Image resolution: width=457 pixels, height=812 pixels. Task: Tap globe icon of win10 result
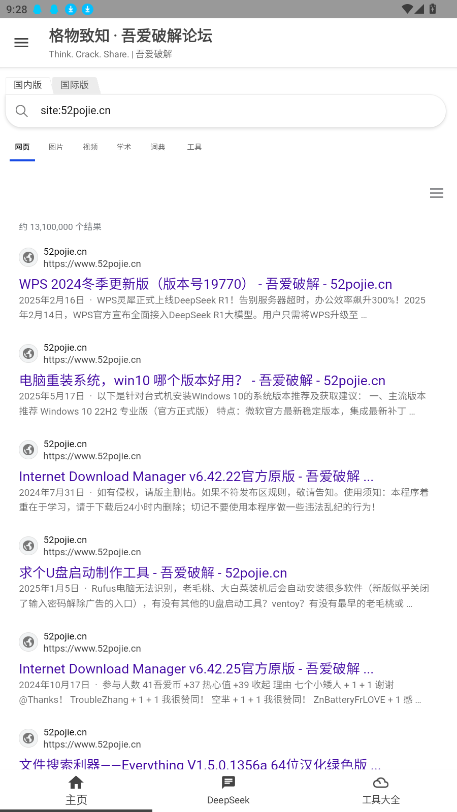tap(28, 353)
